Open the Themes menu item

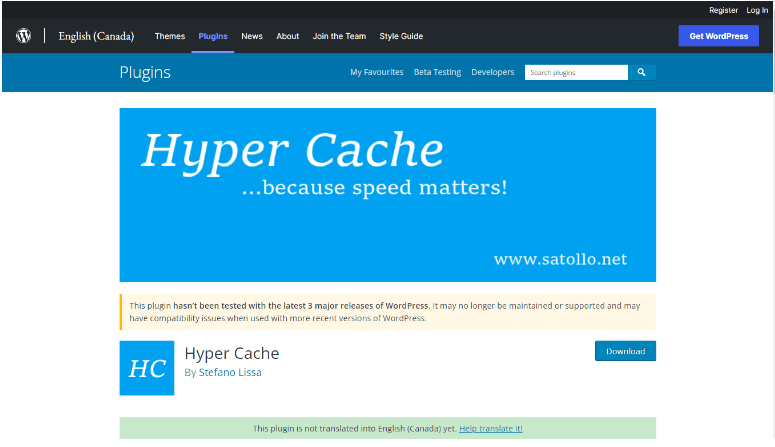pyautogui.click(x=170, y=36)
